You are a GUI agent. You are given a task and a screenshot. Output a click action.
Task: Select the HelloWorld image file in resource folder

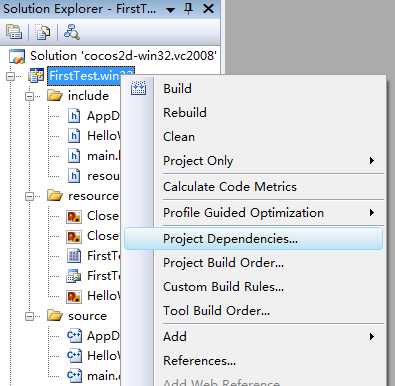coord(93,296)
